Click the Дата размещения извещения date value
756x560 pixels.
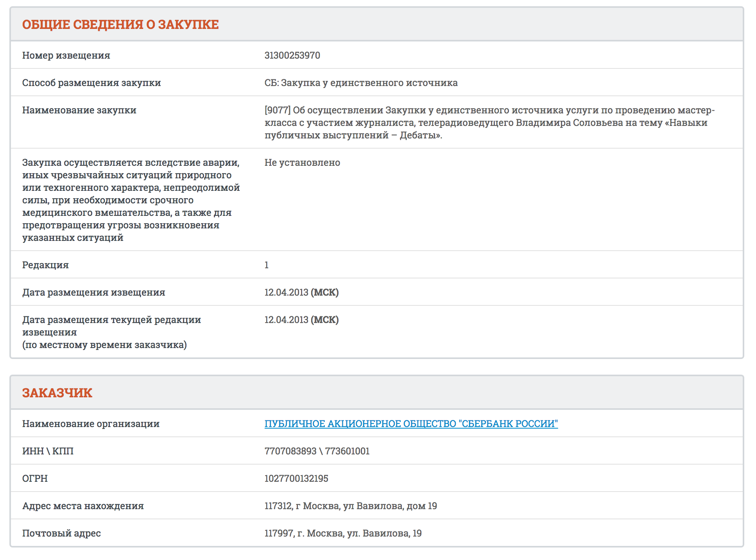301,293
